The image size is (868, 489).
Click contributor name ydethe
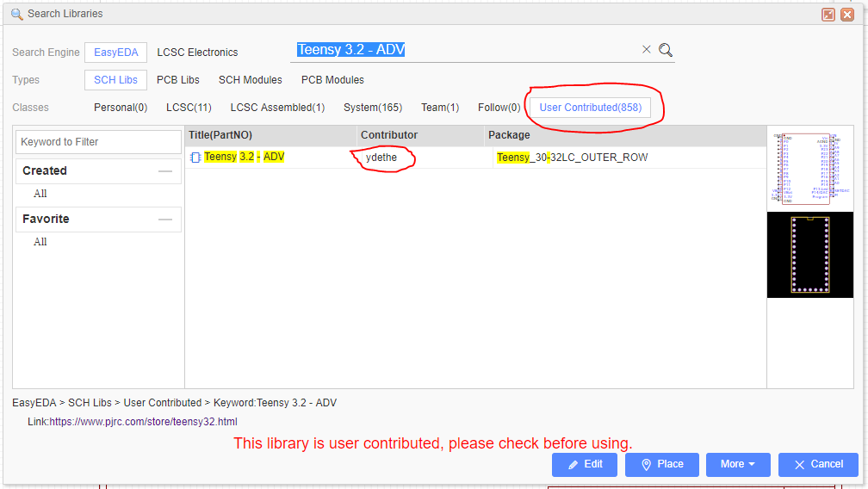381,158
